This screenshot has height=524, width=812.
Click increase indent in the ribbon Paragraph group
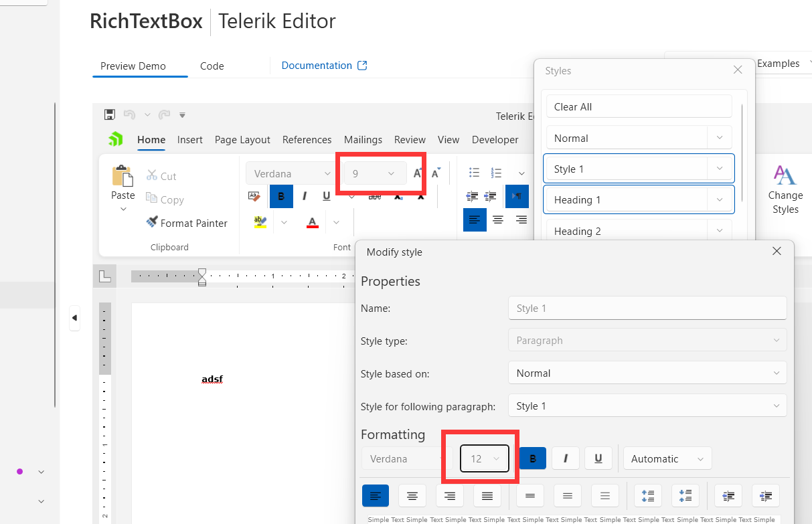click(x=490, y=196)
